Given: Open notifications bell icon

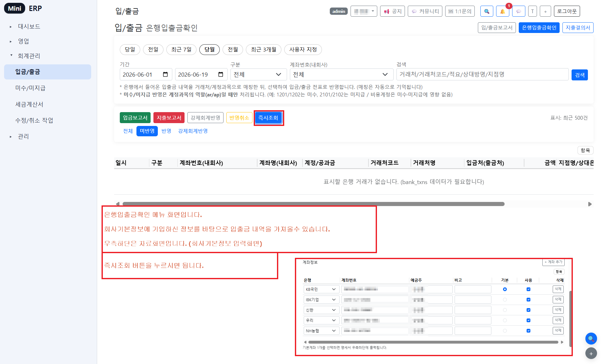Looking at the screenshot, I should click(502, 11).
